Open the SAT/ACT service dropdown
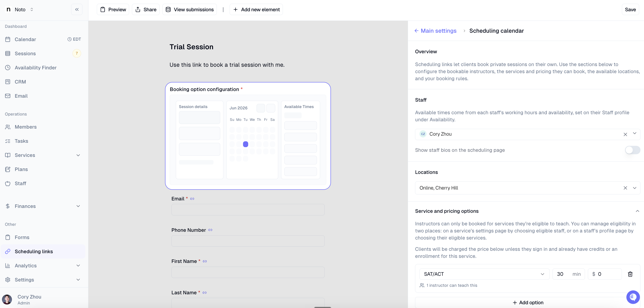 click(x=484, y=274)
